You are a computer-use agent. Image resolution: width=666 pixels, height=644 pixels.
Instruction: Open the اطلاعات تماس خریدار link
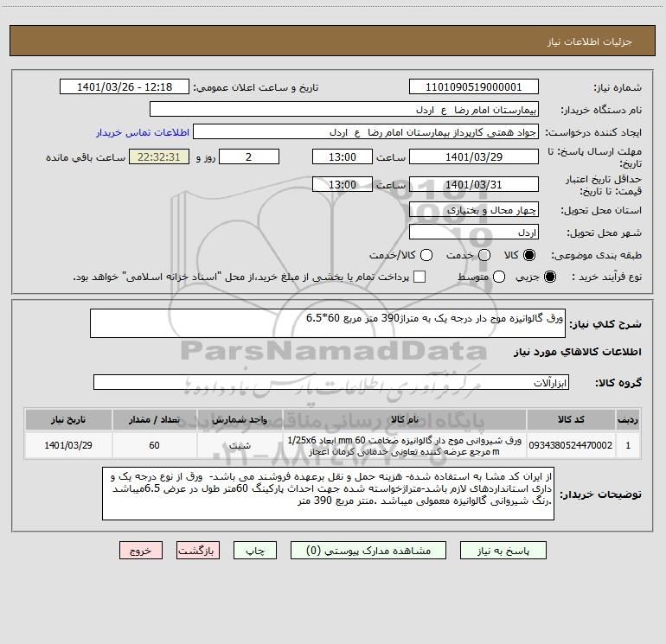143,132
